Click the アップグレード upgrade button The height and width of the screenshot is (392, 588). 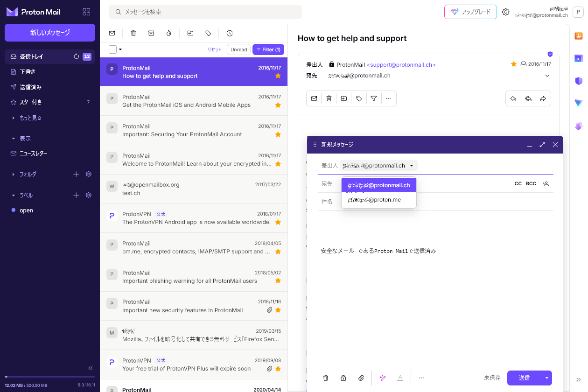(470, 12)
